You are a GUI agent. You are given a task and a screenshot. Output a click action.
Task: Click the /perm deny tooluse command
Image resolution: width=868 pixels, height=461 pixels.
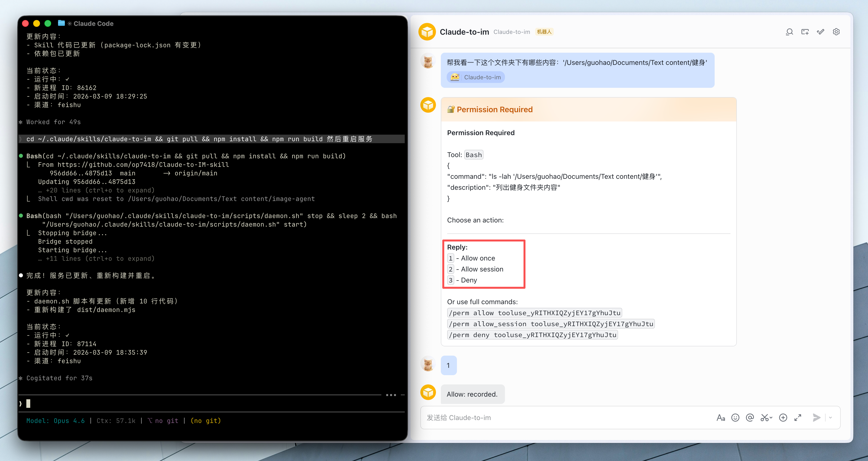pos(533,335)
